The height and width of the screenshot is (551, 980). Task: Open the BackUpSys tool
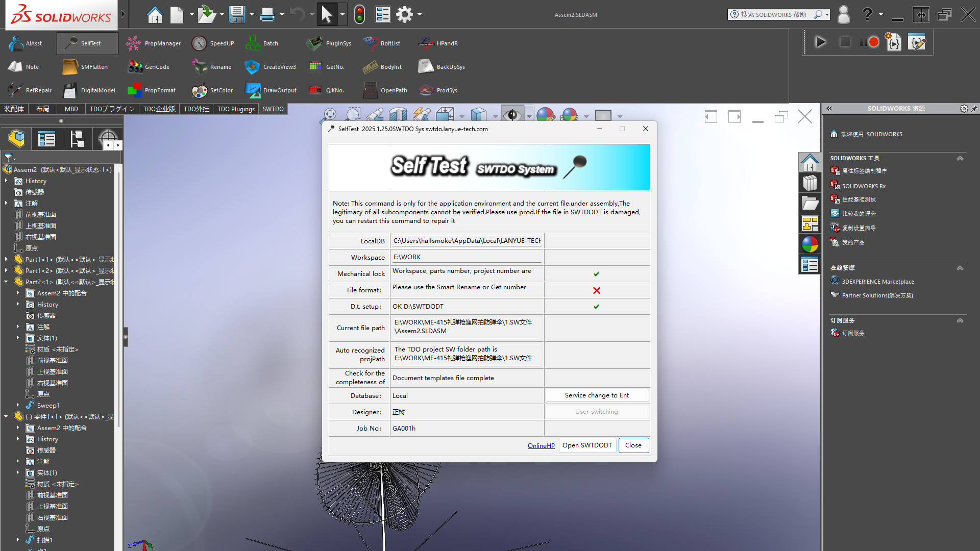point(426,67)
